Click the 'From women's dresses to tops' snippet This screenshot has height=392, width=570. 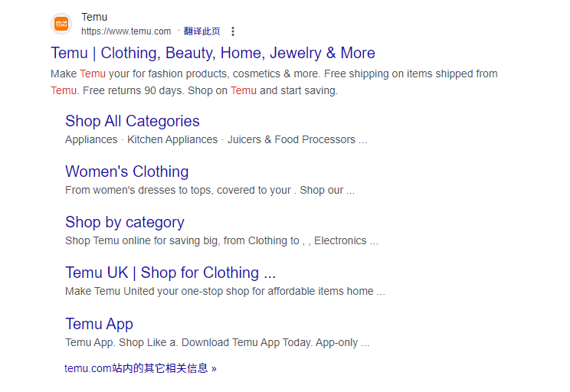pyautogui.click(x=210, y=190)
